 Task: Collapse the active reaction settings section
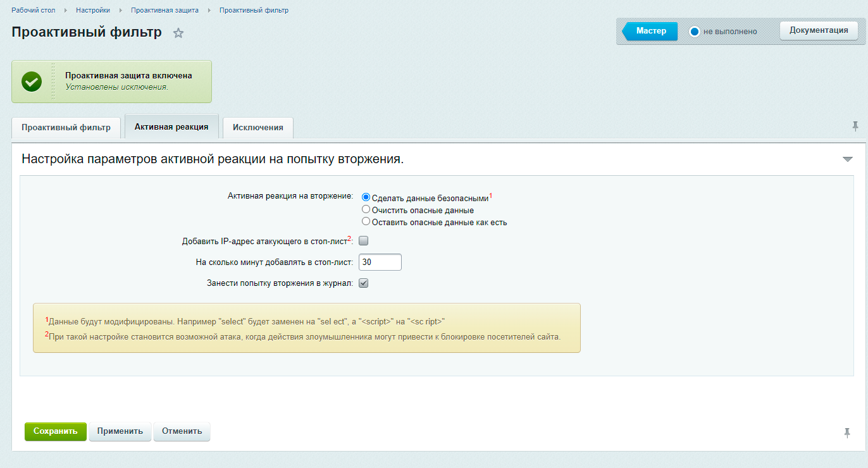pyautogui.click(x=848, y=159)
